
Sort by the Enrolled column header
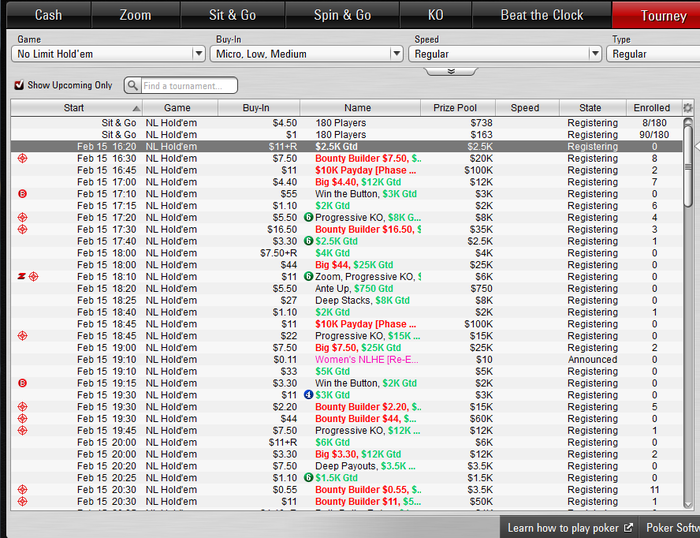[x=654, y=108]
